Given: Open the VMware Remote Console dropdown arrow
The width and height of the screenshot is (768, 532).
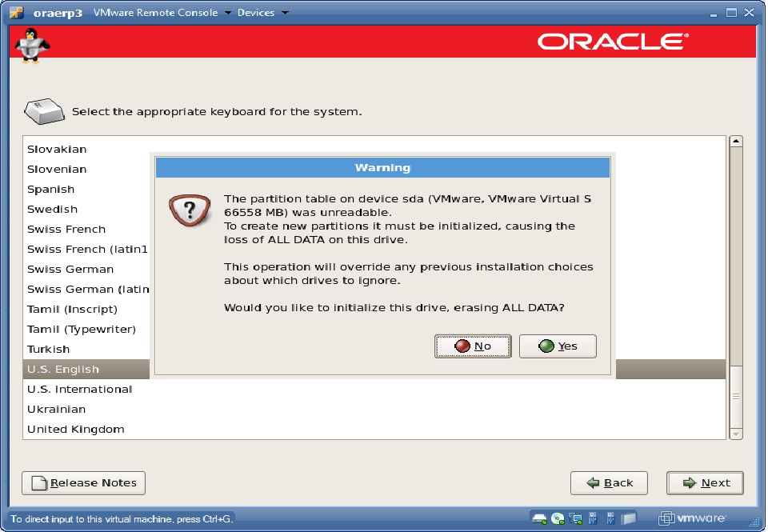Looking at the screenshot, I should pyautogui.click(x=227, y=12).
